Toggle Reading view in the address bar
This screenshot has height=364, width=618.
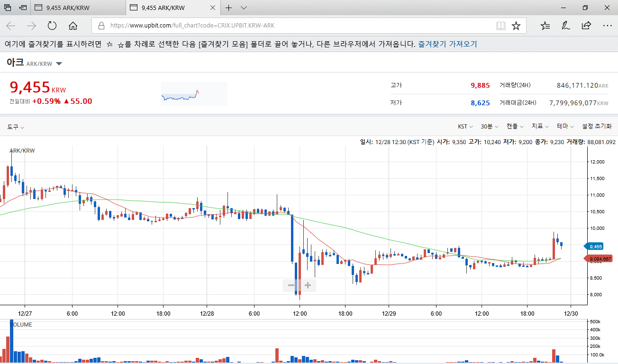coord(500,26)
